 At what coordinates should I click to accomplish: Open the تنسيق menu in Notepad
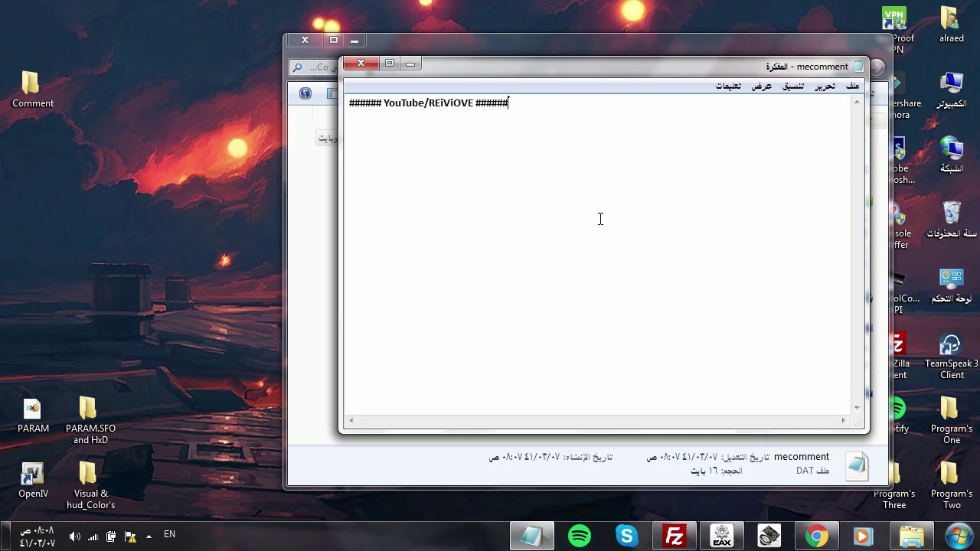pos(793,86)
